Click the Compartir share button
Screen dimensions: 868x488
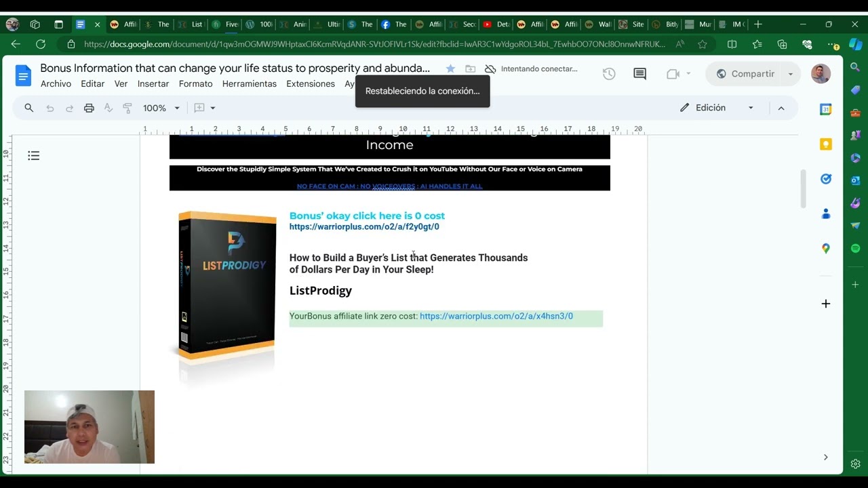(x=745, y=74)
